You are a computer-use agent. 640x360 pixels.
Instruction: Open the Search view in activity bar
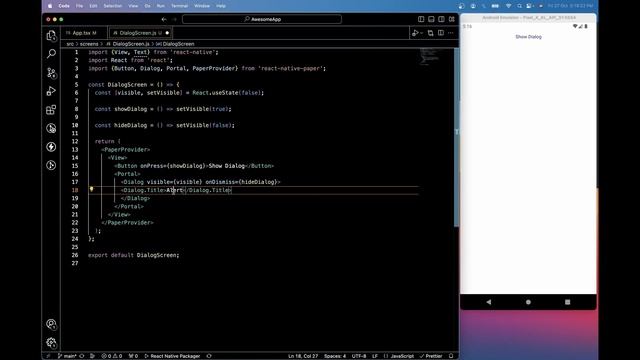tap(51, 53)
